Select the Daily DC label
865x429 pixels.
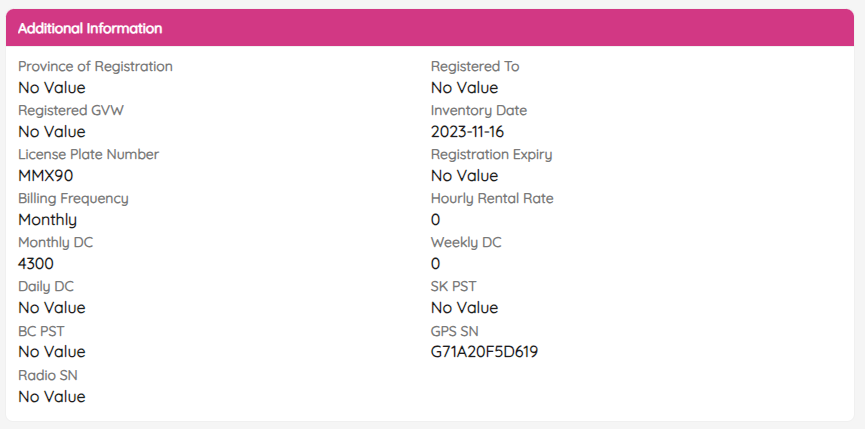coord(46,286)
